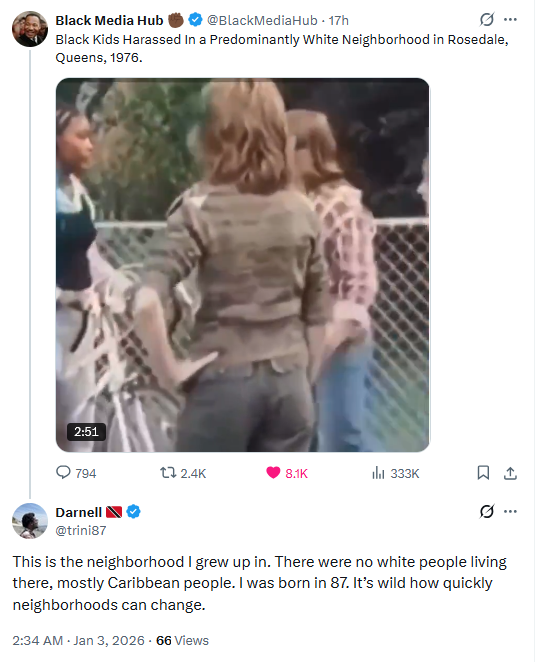The height and width of the screenshot is (662, 540).
Task: Play the Rosedale Queens 1976 video
Action: coord(242,265)
